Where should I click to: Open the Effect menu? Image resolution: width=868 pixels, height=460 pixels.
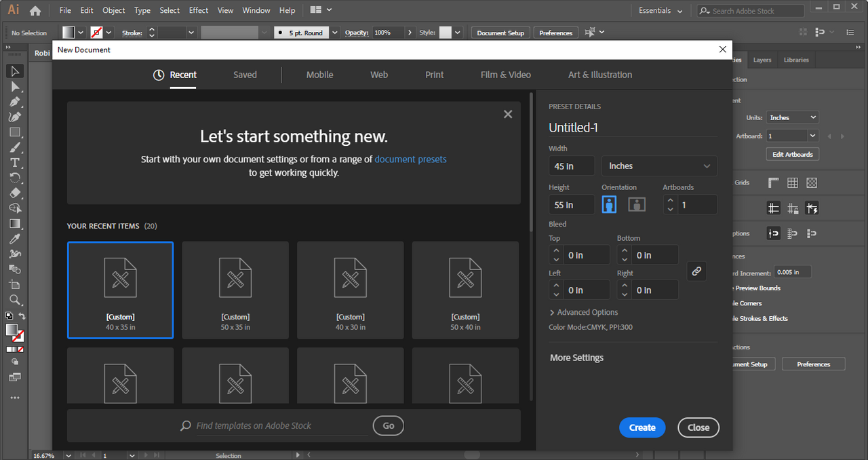199,10
